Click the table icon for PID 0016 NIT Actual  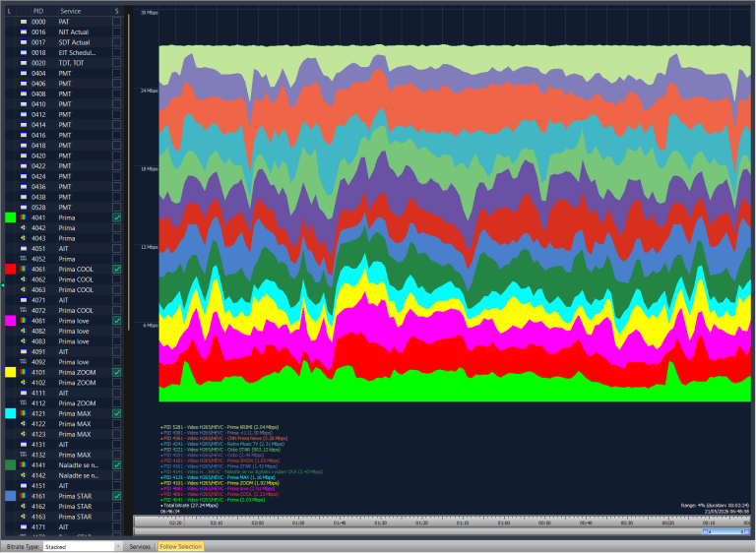point(24,31)
